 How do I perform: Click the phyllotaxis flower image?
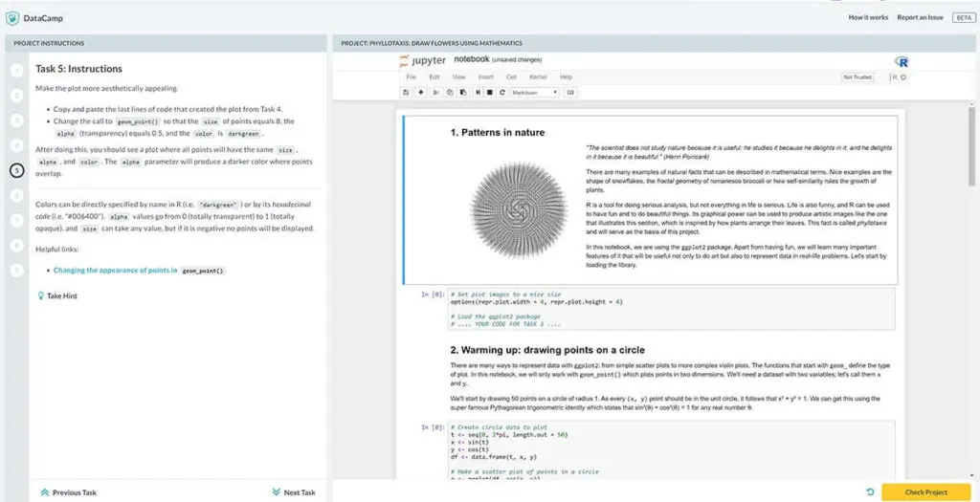518,209
